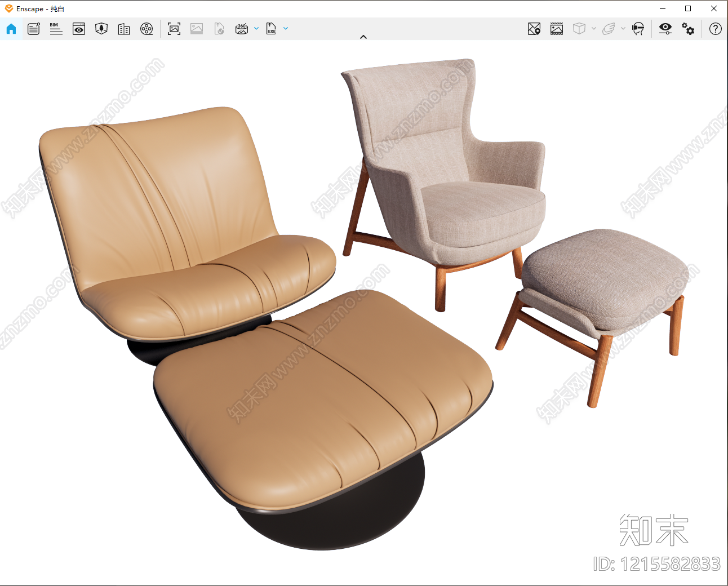Click the Take Screenshot icon

click(174, 29)
